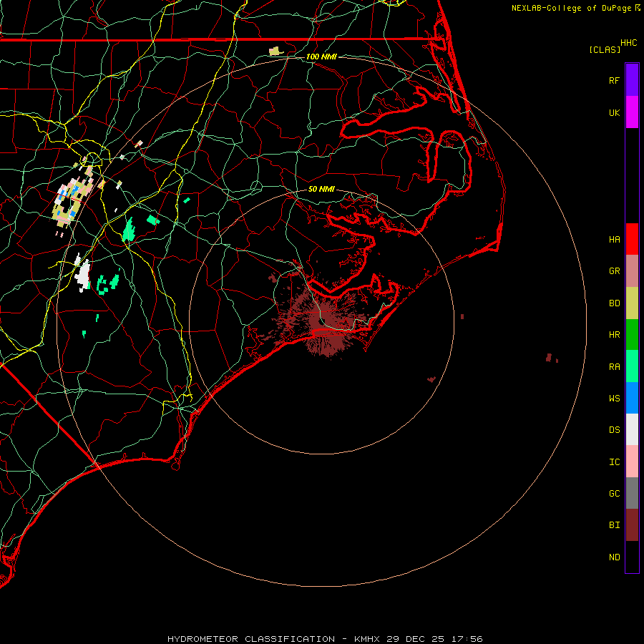
Task: Click the GR legend label
Action: click(x=614, y=271)
